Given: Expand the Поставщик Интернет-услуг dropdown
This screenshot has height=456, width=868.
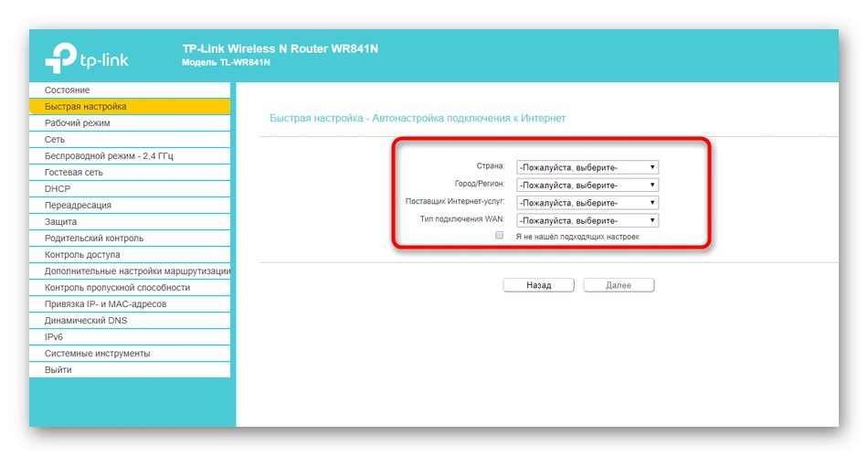Looking at the screenshot, I should tap(587, 203).
